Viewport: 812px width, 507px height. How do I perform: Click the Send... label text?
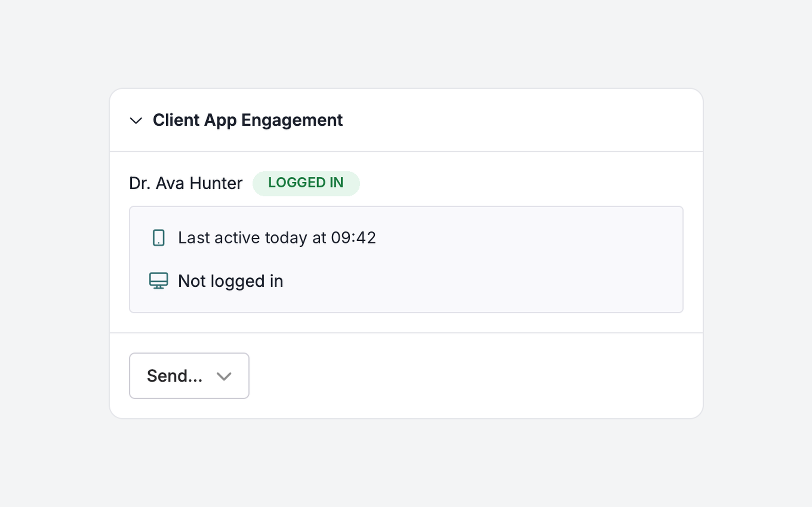174,376
